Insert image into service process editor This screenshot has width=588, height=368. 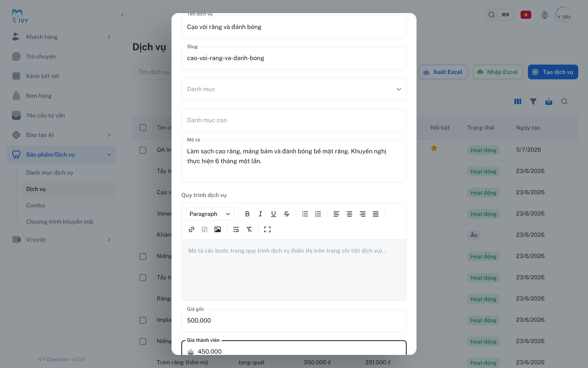tap(218, 229)
